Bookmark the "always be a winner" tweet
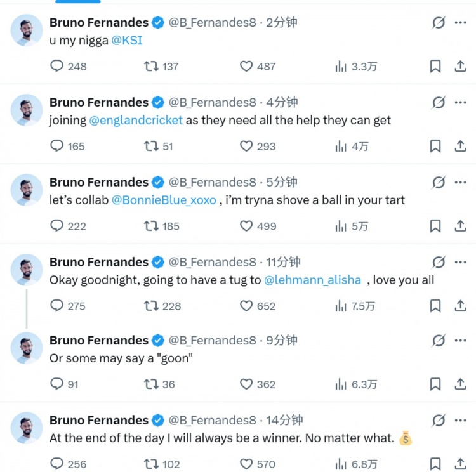476x472 pixels. [435, 464]
